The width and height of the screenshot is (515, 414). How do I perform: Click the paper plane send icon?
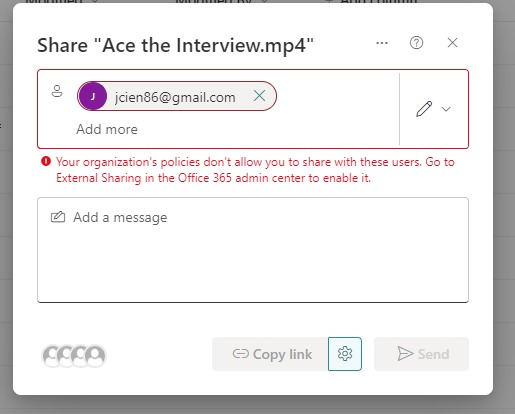(405, 354)
